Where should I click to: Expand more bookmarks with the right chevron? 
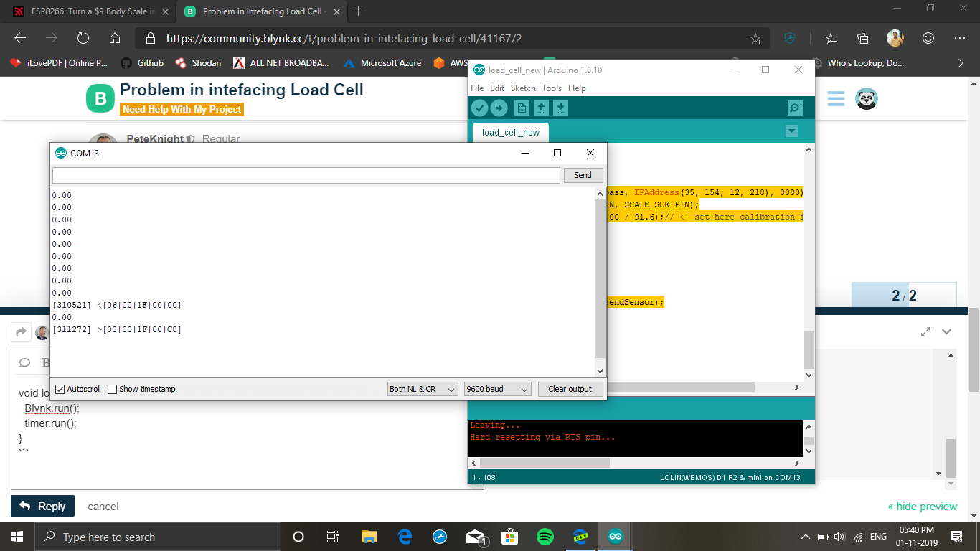point(960,63)
